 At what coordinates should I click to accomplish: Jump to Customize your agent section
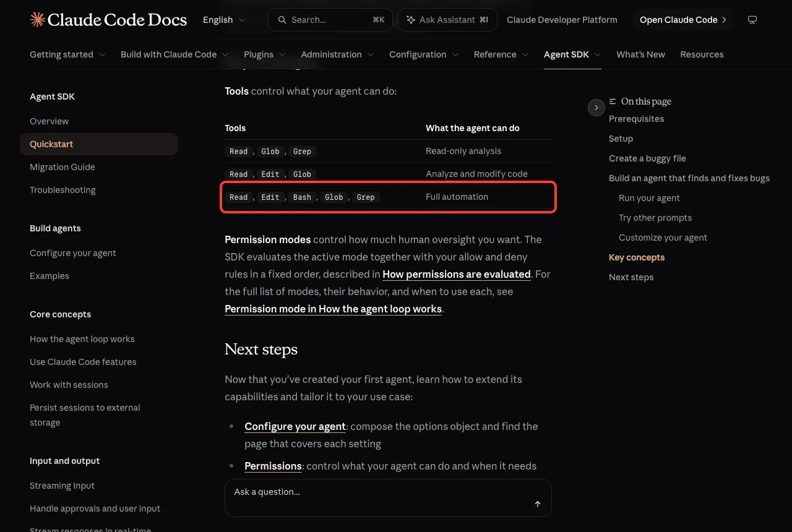coord(663,238)
